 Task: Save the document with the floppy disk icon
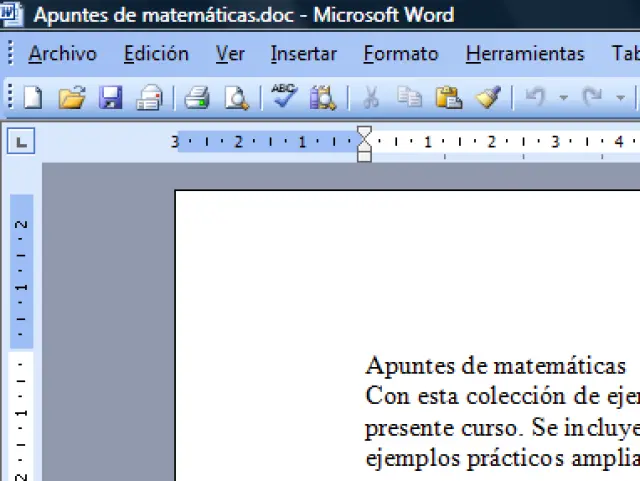click(x=110, y=98)
